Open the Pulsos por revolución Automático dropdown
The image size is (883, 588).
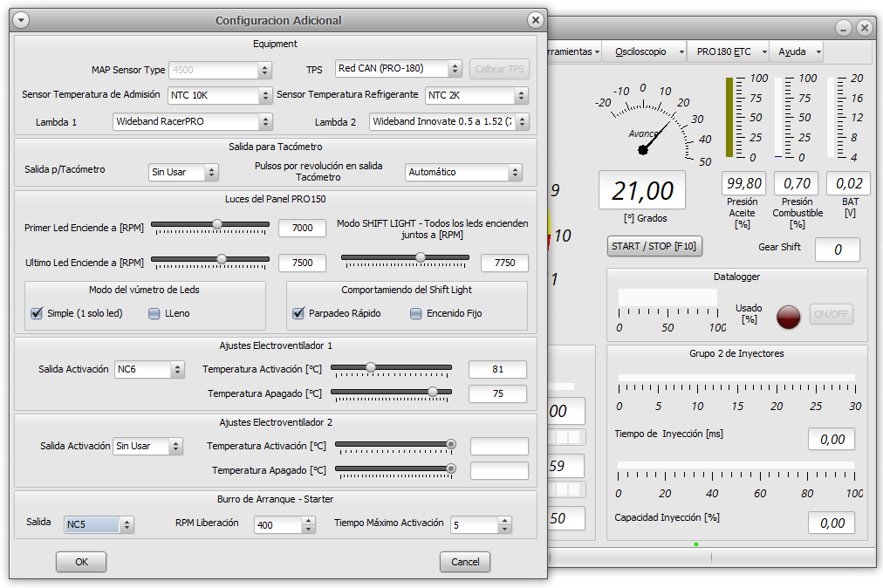point(463,172)
